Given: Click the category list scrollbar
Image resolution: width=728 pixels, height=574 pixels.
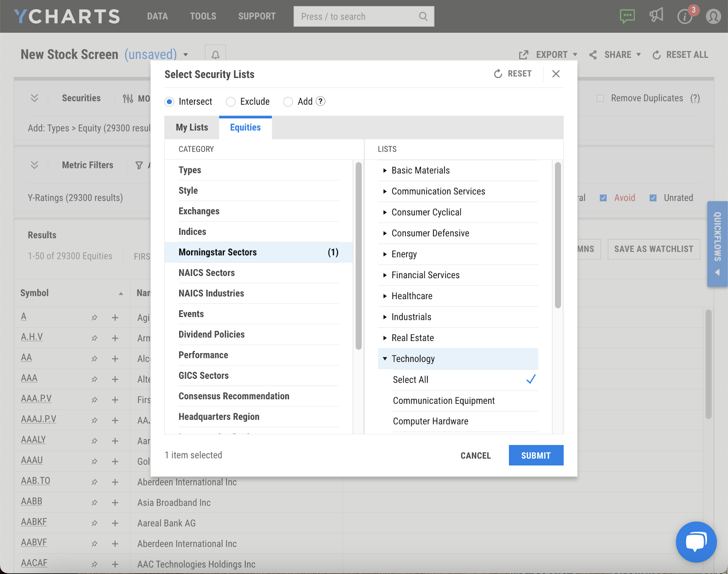Looking at the screenshot, I should [359, 256].
